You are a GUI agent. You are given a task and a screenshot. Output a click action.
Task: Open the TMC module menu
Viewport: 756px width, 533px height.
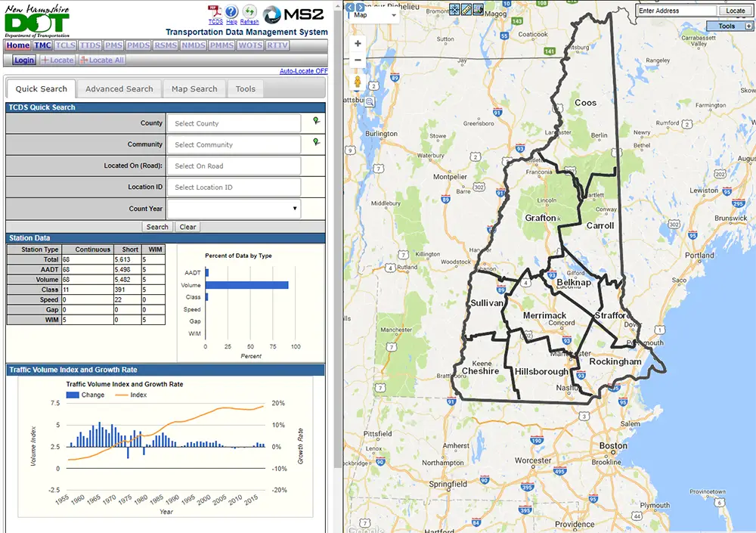(x=42, y=45)
